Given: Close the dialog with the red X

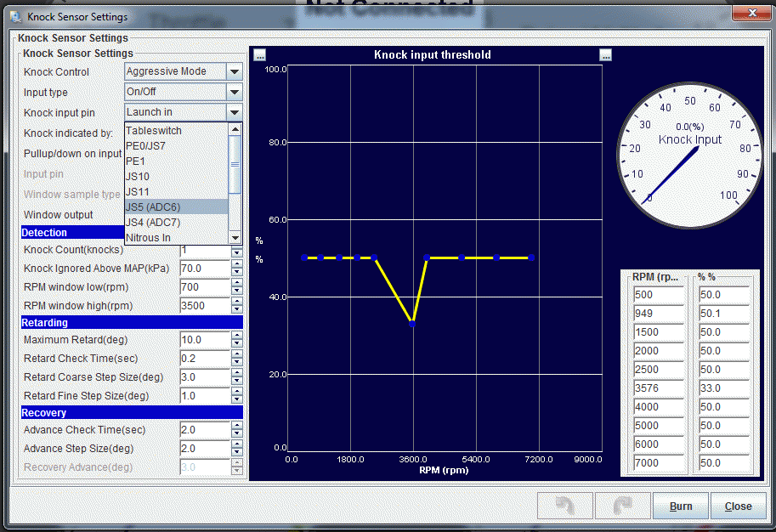Looking at the screenshot, I should pos(751,13).
